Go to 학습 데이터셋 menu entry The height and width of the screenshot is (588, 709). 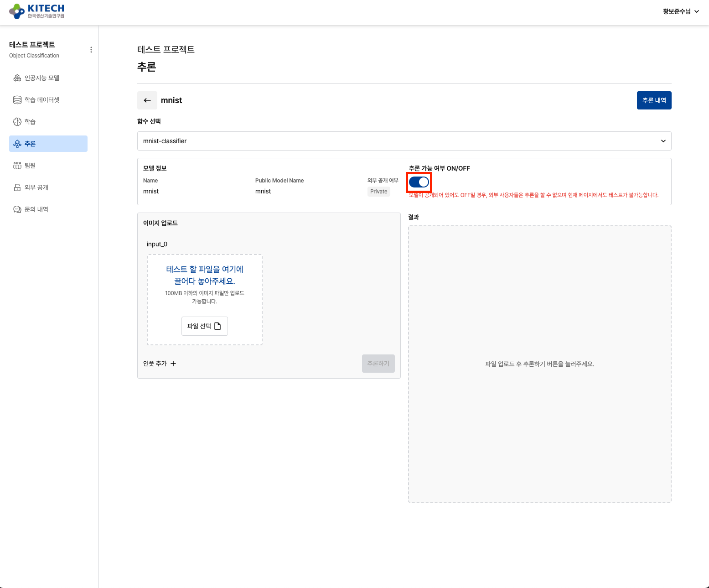click(x=42, y=100)
